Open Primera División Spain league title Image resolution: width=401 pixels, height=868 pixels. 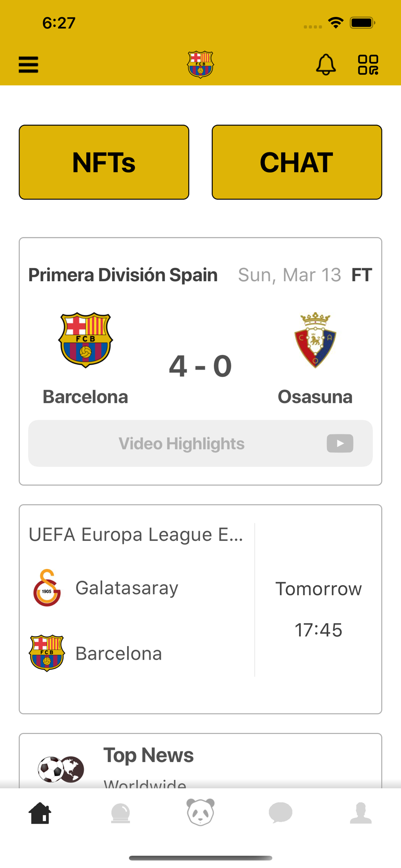click(x=123, y=275)
